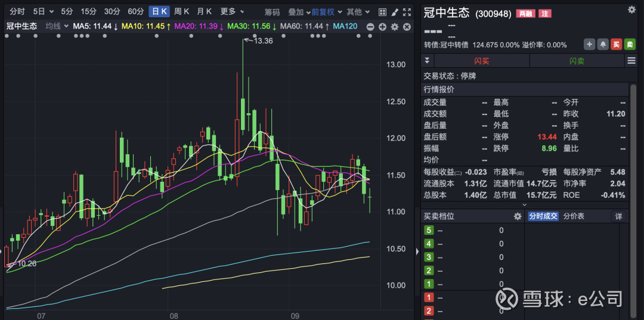Toggle MA60 moving average line
Image resolution: width=644 pixels, height=320 pixels.
coord(304,27)
